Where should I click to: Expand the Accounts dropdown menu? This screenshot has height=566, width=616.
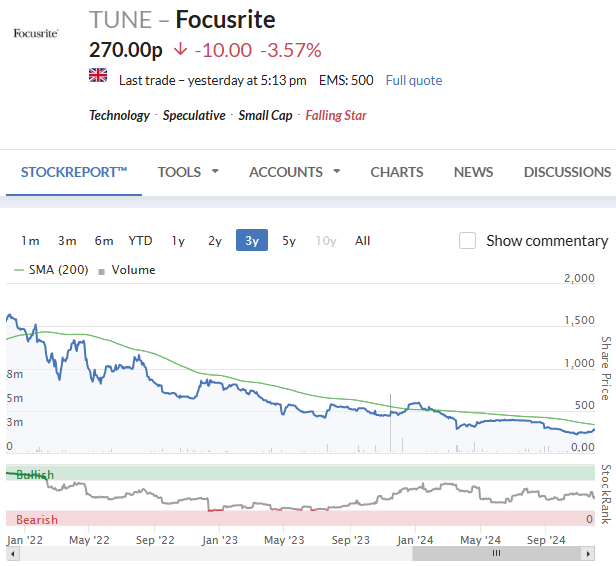[x=294, y=172]
